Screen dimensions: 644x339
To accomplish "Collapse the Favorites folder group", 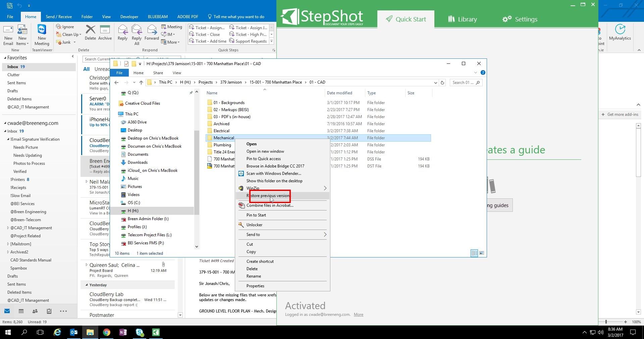I will point(5,58).
